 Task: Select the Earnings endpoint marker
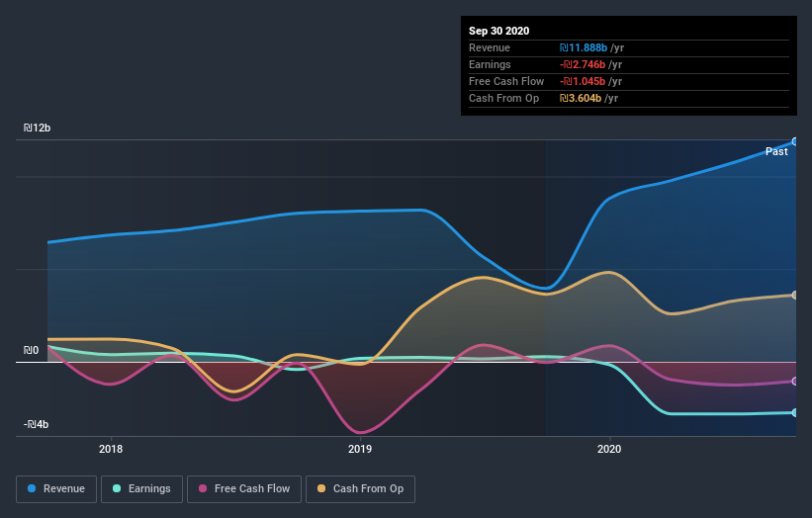click(795, 412)
